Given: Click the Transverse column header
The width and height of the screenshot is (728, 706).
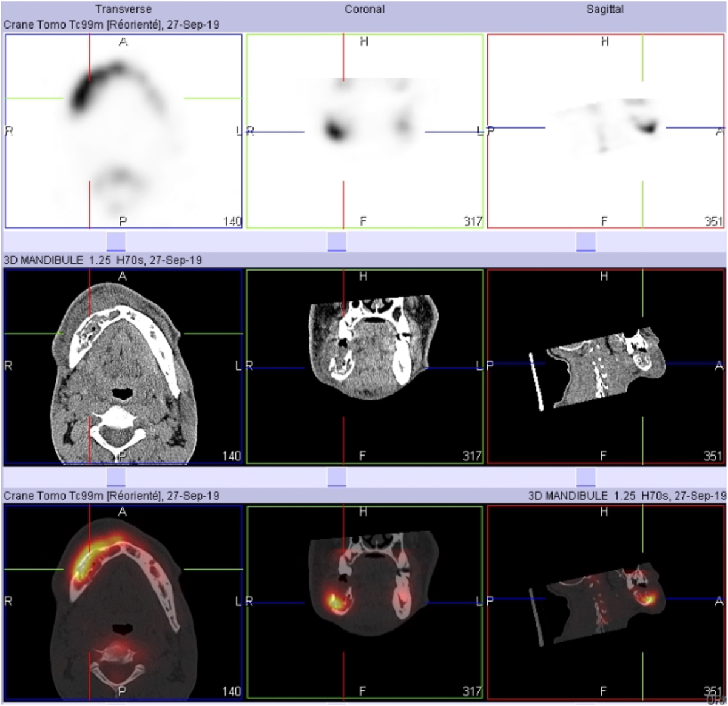Looking at the screenshot, I should [x=123, y=9].
